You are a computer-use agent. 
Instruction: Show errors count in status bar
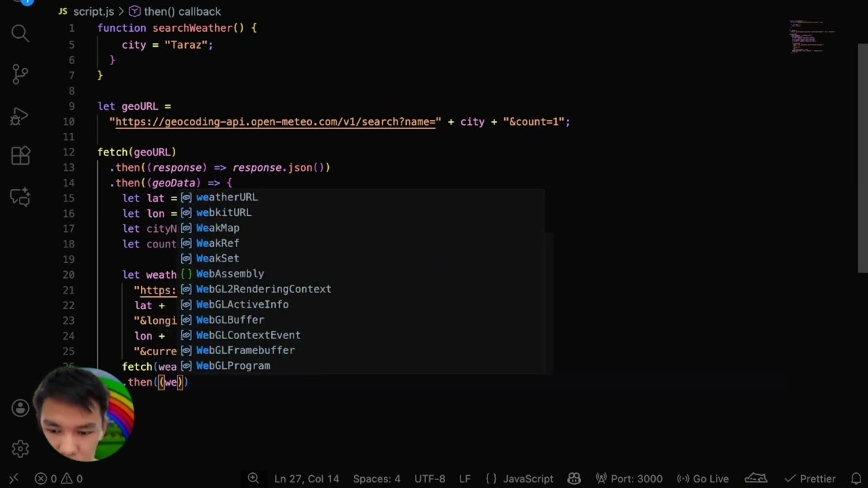[45, 479]
